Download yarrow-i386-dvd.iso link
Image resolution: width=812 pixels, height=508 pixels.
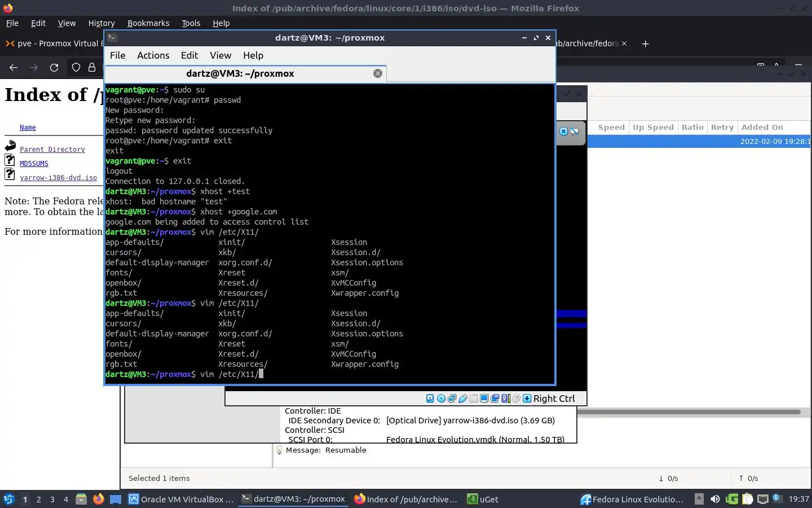coord(58,178)
